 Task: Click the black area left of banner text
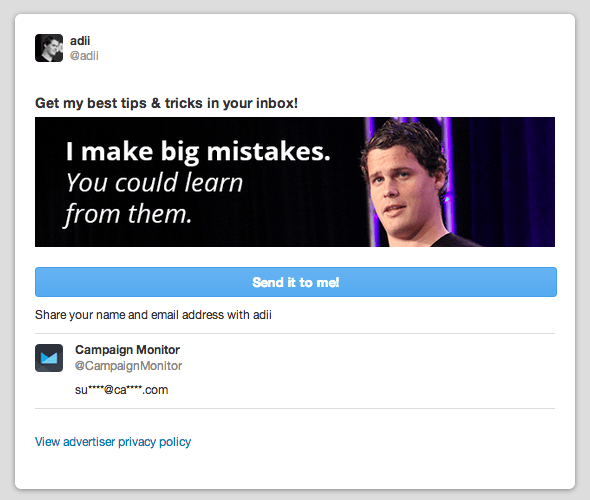click(x=50, y=182)
